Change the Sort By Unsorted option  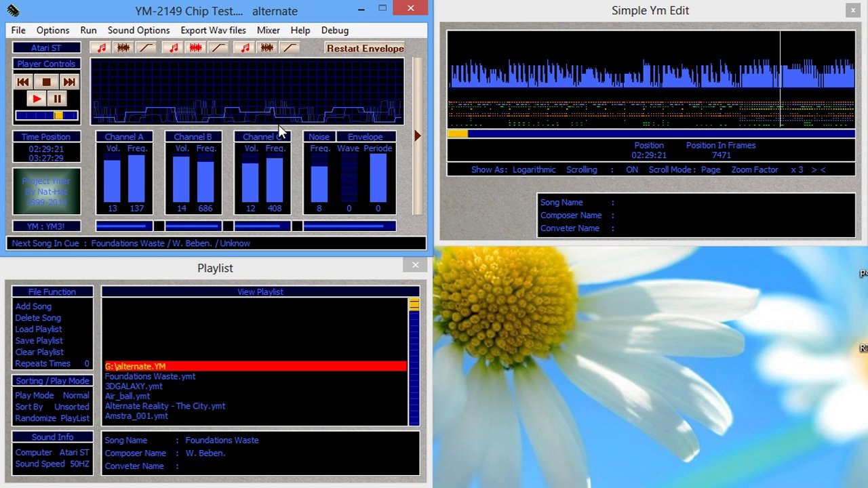(x=71, y=407)
